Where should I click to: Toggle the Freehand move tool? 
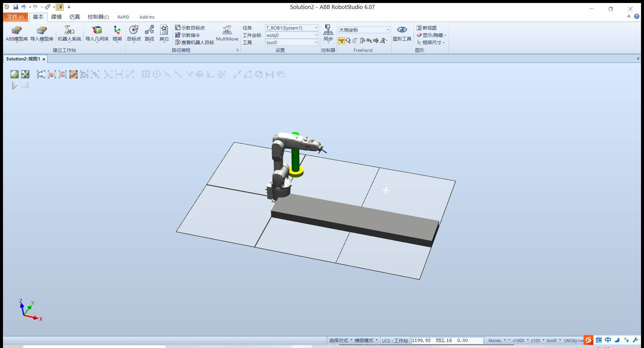click(x=341, y=41)
